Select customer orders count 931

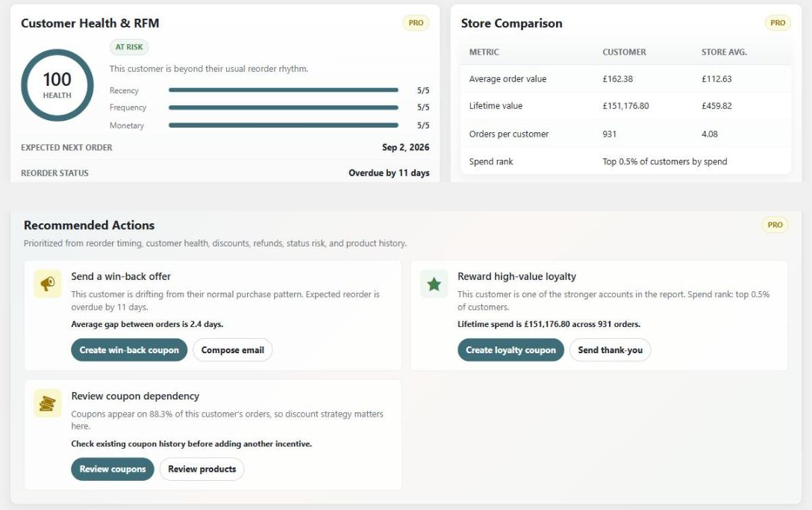610,134
